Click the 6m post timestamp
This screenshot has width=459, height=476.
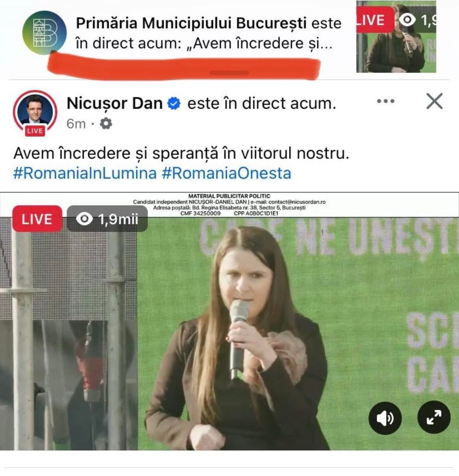click(76, 123)
